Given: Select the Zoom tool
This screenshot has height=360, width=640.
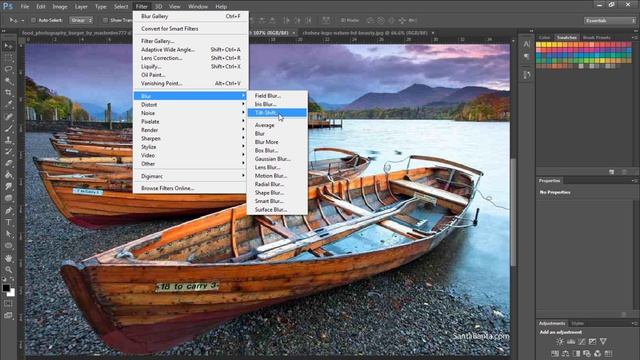Looking at the screenshot, I should pos(8,269).
